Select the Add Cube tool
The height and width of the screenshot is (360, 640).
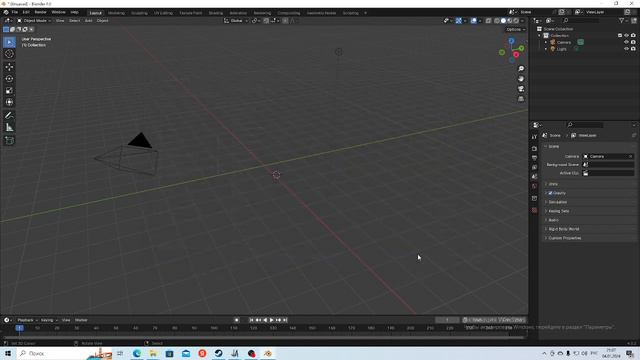click(9, 140)
